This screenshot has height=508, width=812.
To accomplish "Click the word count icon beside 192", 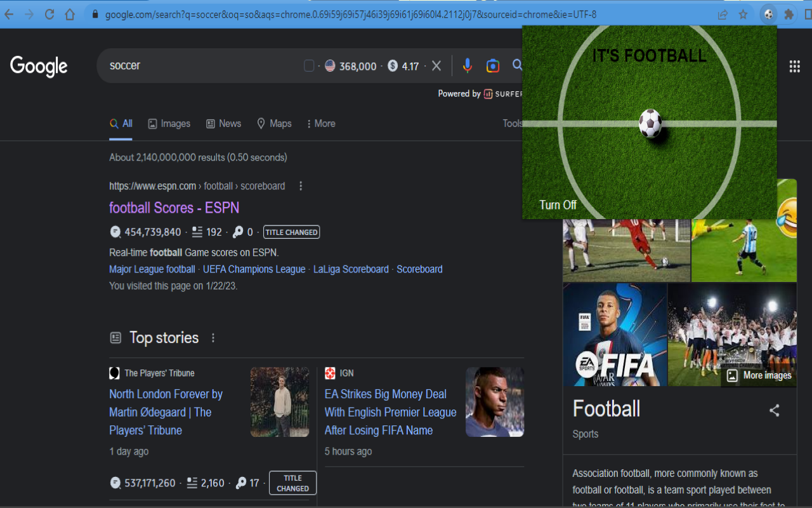I will (197, 232).
